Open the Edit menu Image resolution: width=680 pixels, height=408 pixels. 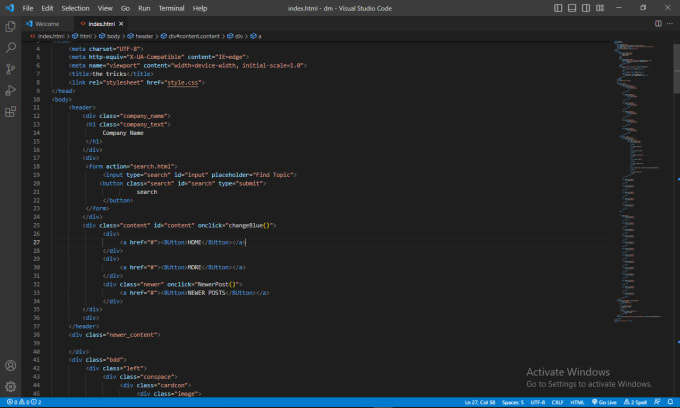[47, 8]
